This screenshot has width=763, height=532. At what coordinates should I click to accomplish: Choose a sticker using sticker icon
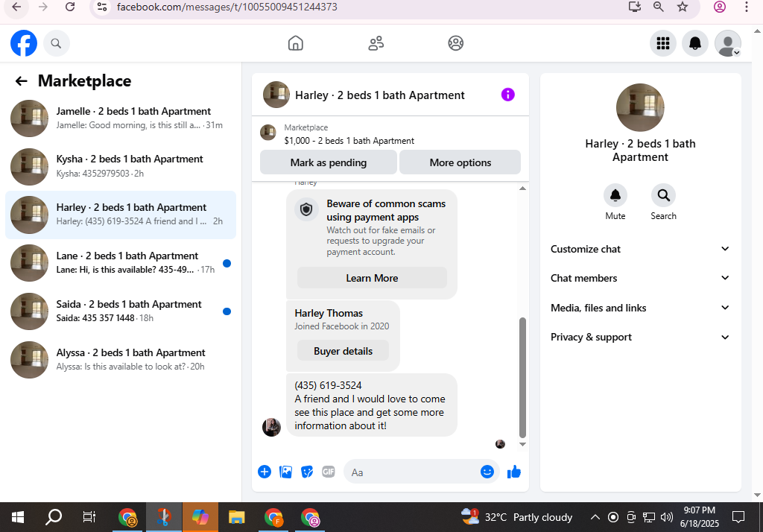click(307, 472)
